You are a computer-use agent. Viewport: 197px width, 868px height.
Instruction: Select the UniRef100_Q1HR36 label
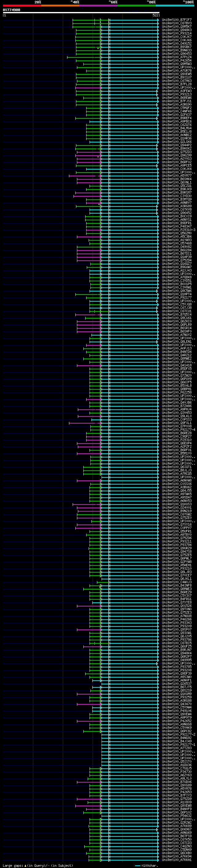click(176, 138)
